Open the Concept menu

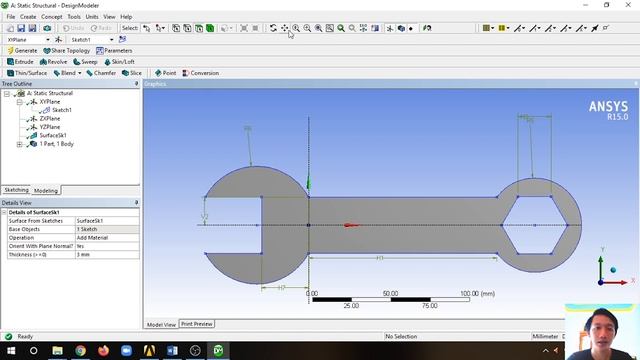coord(52,17)
